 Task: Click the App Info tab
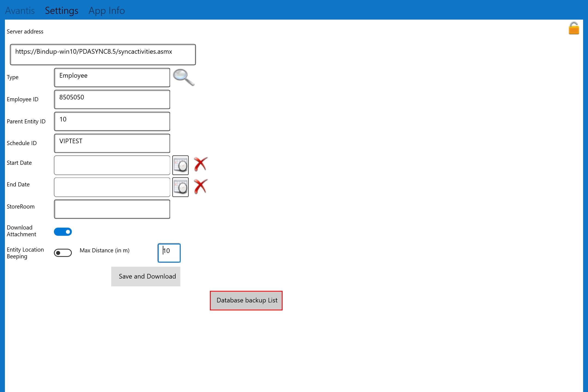[107, 10]
